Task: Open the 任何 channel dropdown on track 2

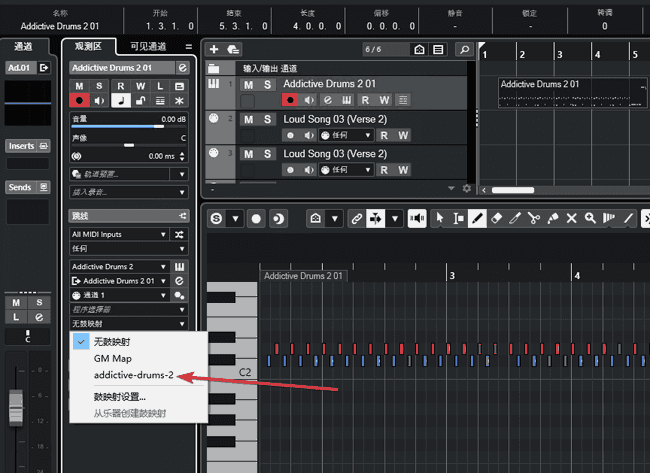Action: coord(346,135)
